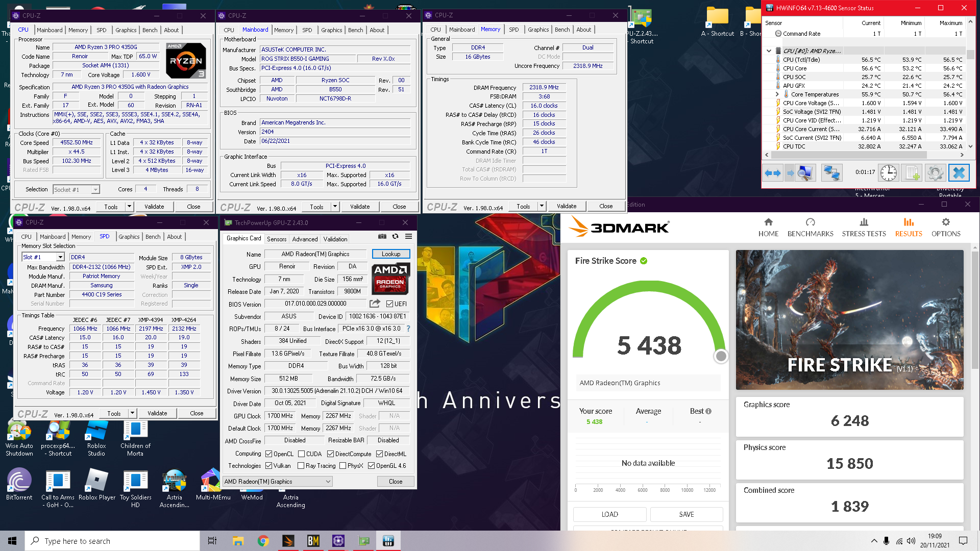Click the Lookup button in GPU-Z
The image size is (980, 551).
[x=391, y=254]
